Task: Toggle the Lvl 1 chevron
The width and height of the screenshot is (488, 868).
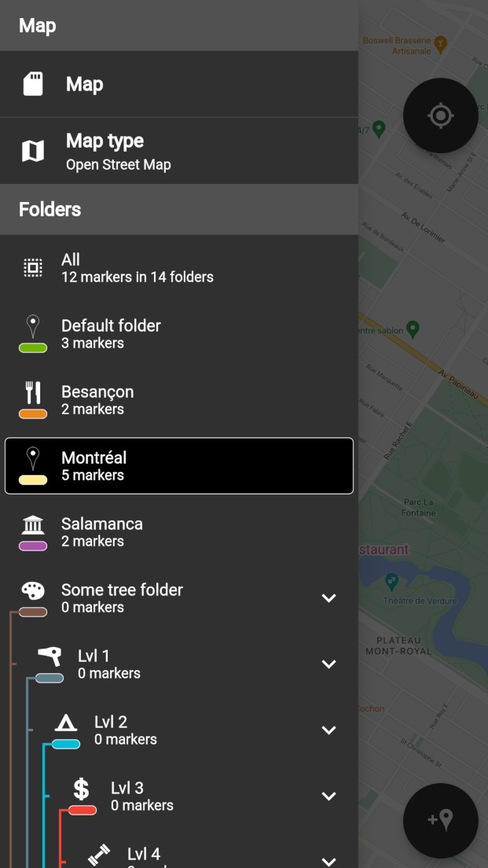Action: click(x=328, y=664)
